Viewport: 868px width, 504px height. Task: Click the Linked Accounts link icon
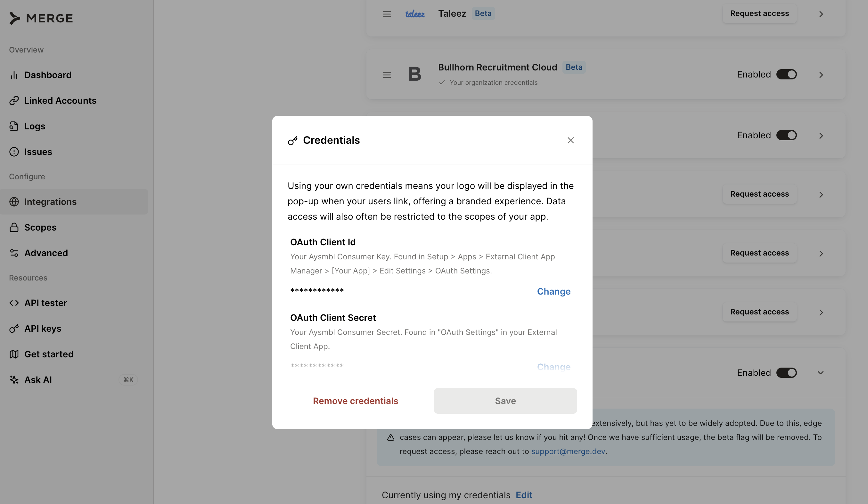14,101
